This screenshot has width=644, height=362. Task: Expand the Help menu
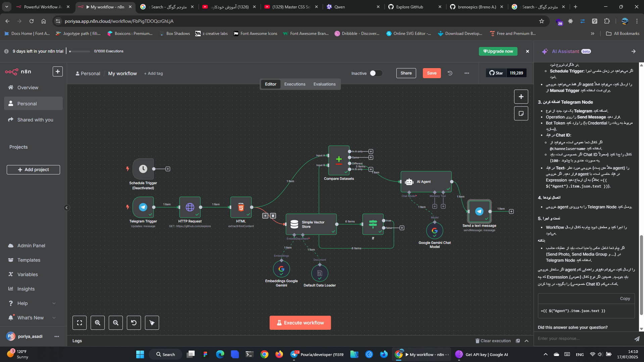[x=54, y=303]
